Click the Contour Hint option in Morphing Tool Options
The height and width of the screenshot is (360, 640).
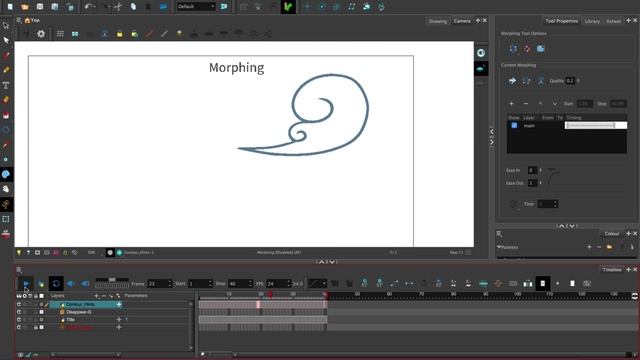click(x=513, y=49)
